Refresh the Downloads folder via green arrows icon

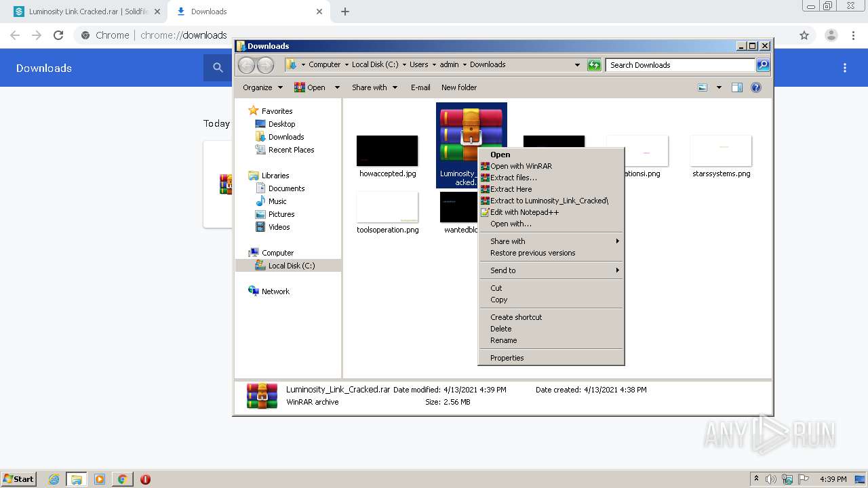[x=594, y=65]
